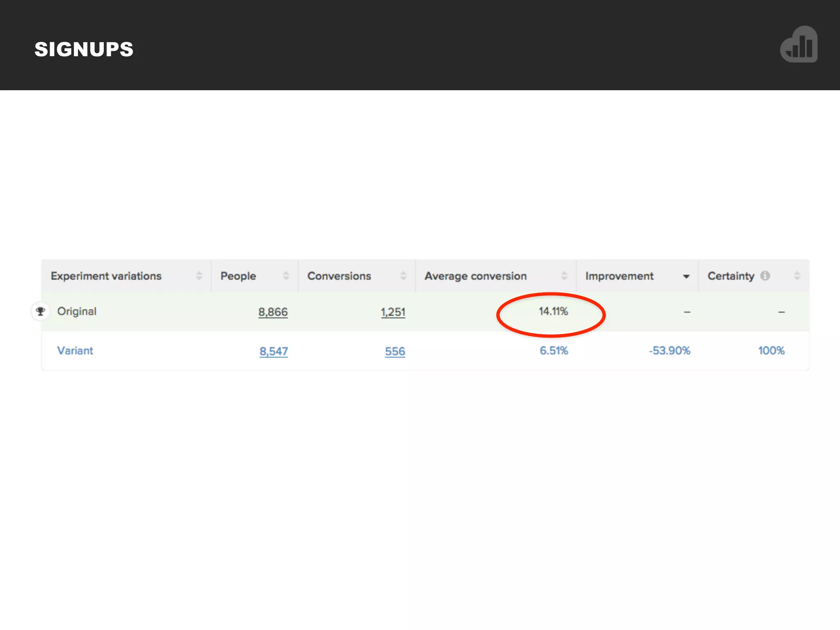Click the Original variation label

click(77, 311)
